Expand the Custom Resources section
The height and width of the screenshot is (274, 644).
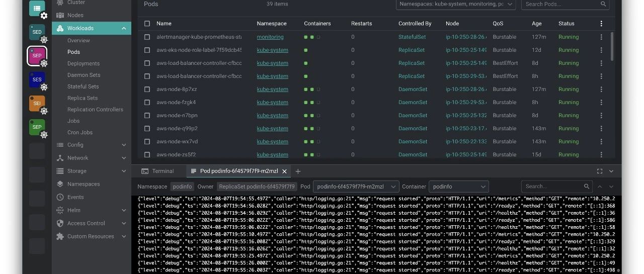[x=124, y=236]
